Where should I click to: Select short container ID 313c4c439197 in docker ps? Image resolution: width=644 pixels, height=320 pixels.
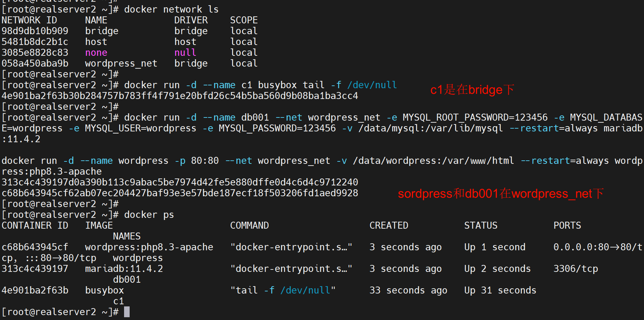[x=35, y=269]
